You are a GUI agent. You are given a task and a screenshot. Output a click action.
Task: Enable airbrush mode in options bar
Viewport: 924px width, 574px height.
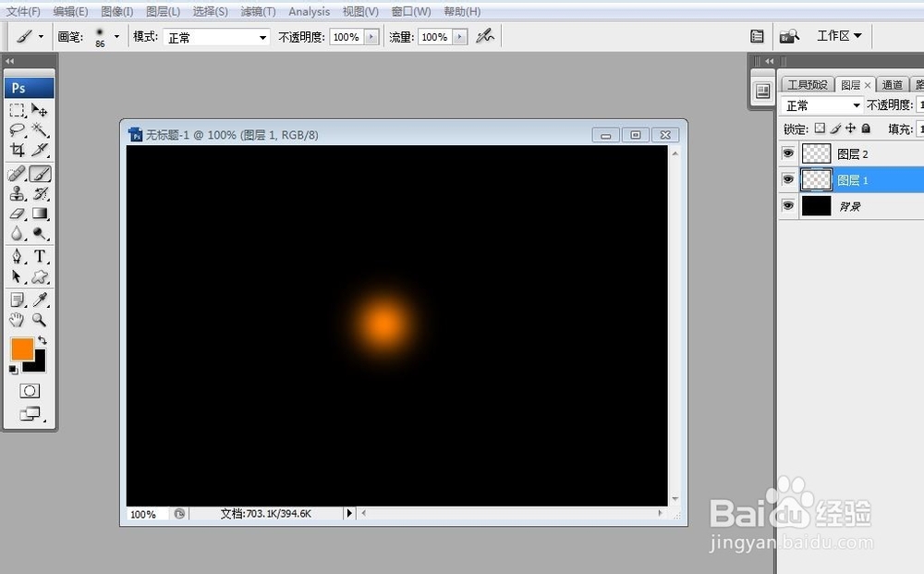click(x=485, y=37)
